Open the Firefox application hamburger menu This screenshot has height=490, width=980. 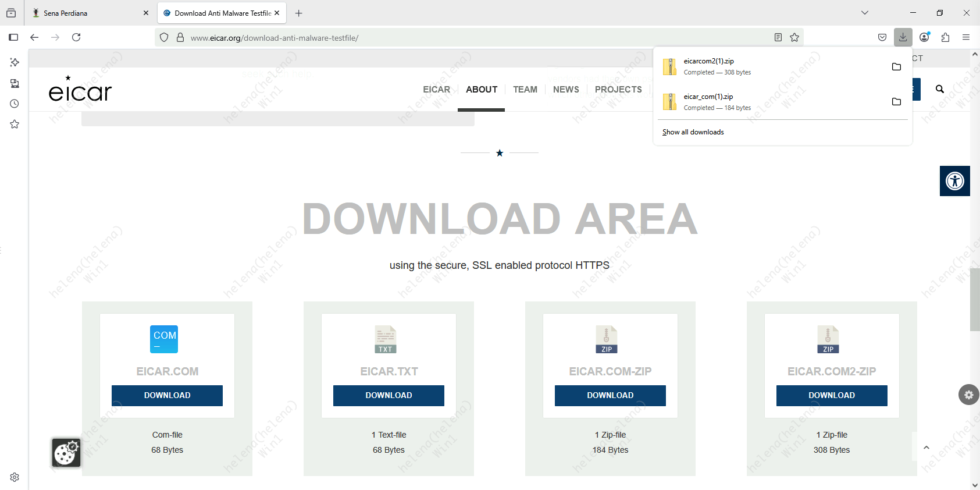[966, 37]
